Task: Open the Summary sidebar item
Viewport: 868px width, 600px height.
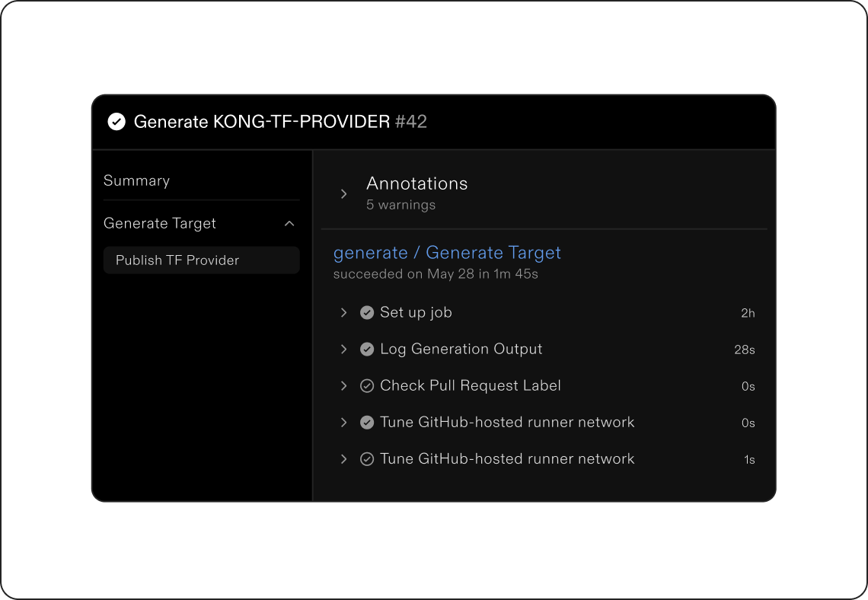Action: pos(136,180)
